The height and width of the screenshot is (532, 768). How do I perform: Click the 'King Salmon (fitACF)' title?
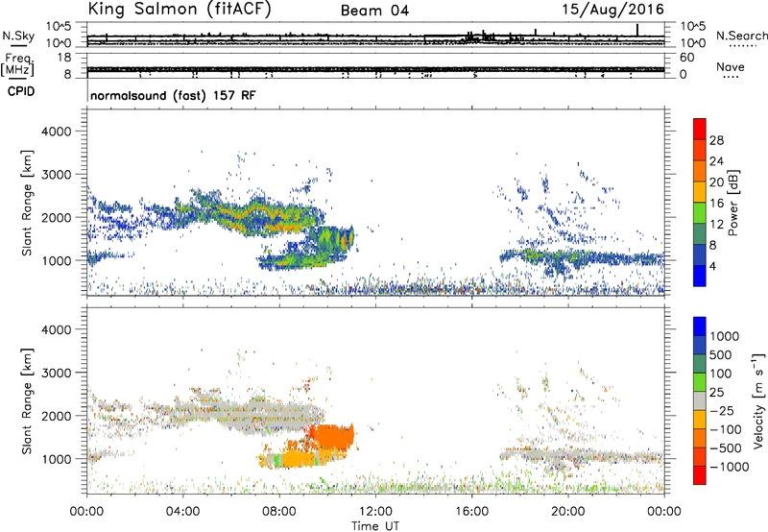pyautogui.click(x=180, y=10)
